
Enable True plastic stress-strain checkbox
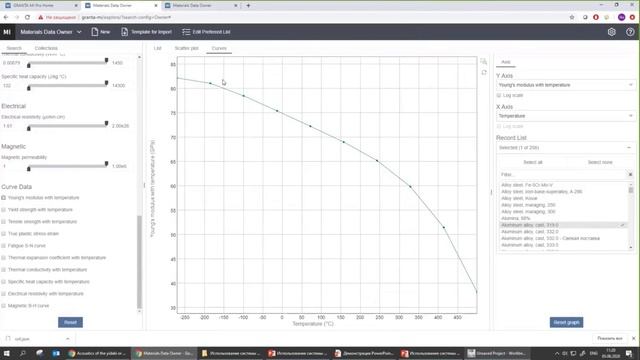tap(4, 234)
